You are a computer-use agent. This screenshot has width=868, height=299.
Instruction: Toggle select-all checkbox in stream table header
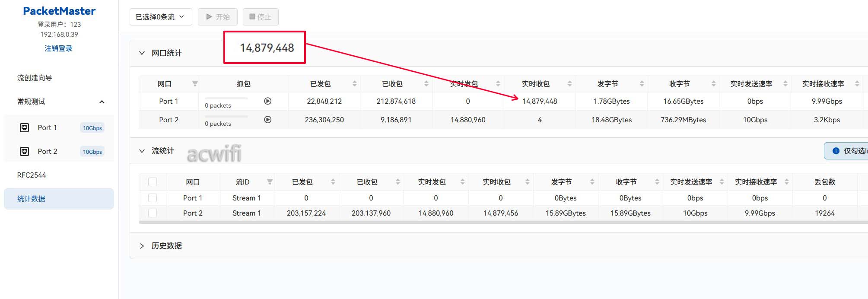point(153,182)
